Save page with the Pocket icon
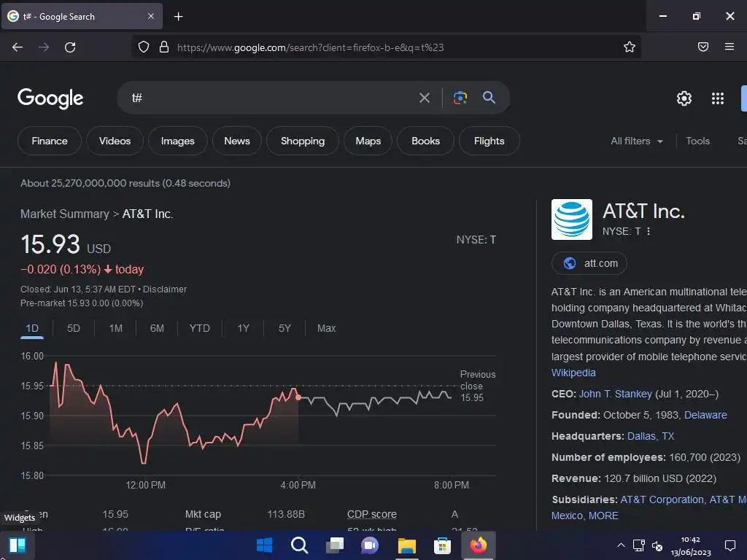Viewport: 747px width, 560px height. point(703,47)
